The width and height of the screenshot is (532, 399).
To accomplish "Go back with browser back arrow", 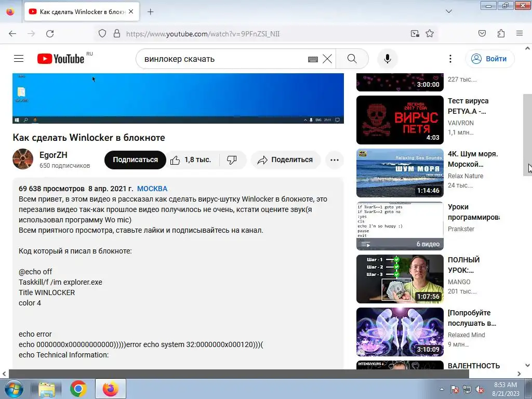I will [12, 34].
